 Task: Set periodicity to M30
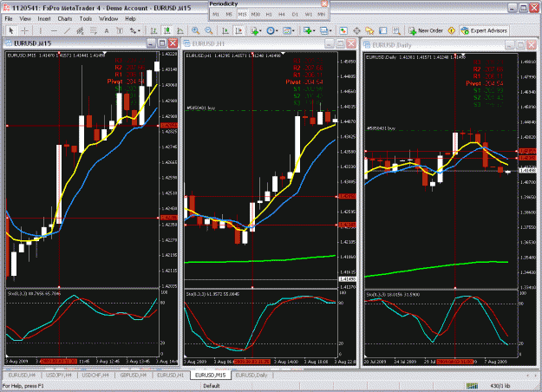256,14
